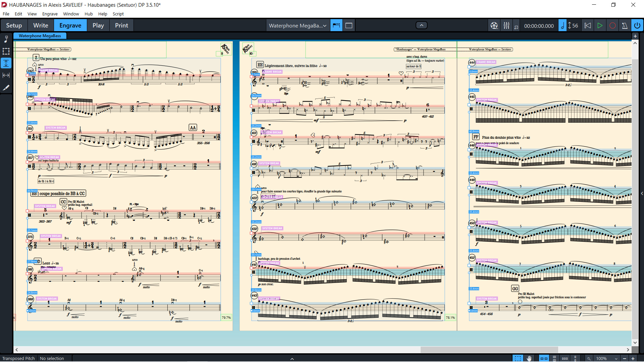Choose spreads vertically page arrangement
This screenshot has height=362, width=644.
click(554, 358)
